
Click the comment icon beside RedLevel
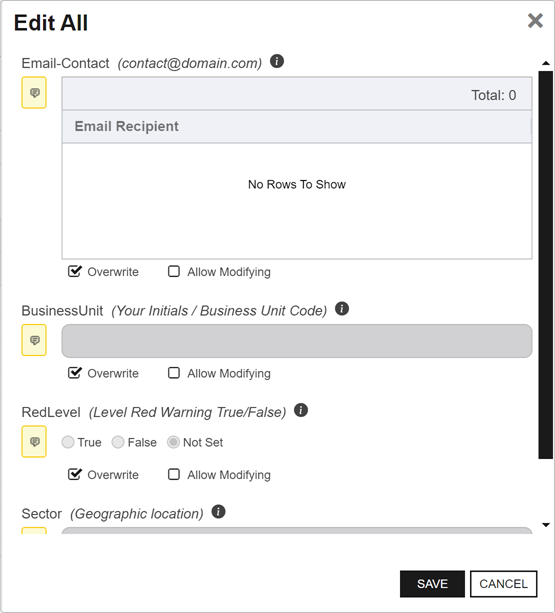[34, 441]
